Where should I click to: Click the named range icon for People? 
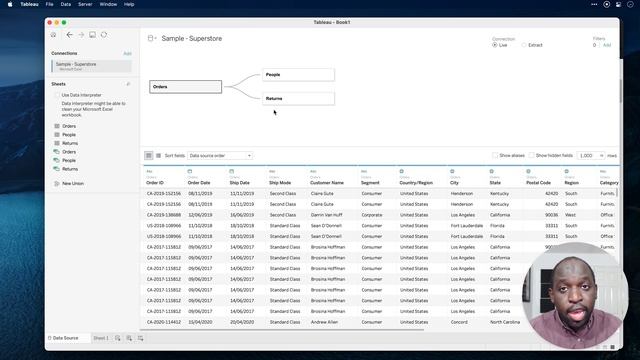tap(57, 160)
